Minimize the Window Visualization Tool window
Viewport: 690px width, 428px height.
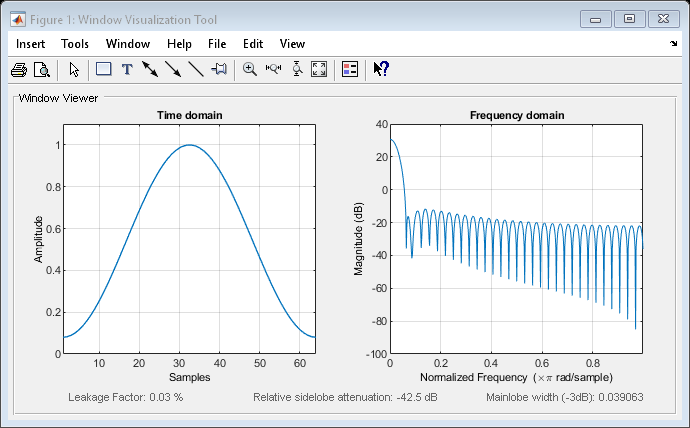click(596, 19)
